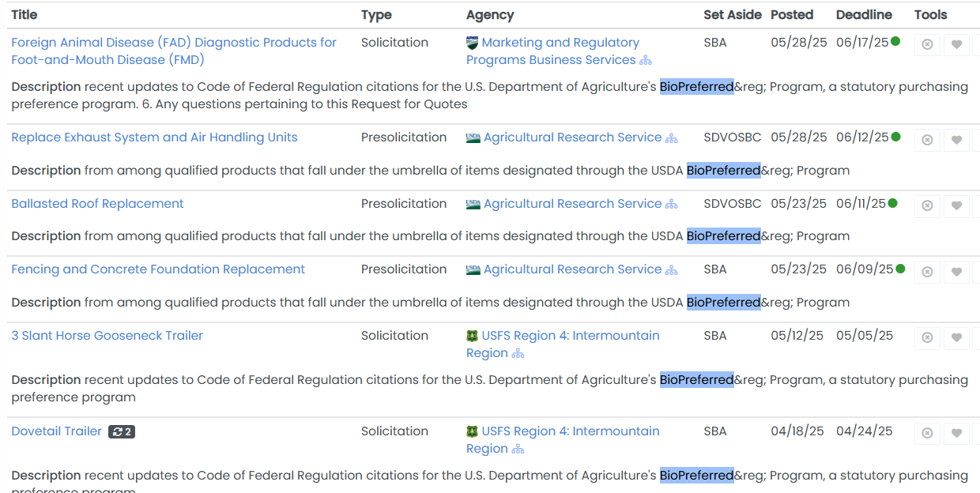Image resolution: width=980 pixels, height=493 pixels.
Task: Expand hierarchy for Marketing and Regulatory Programs Business Services
Action: [646, 60]
